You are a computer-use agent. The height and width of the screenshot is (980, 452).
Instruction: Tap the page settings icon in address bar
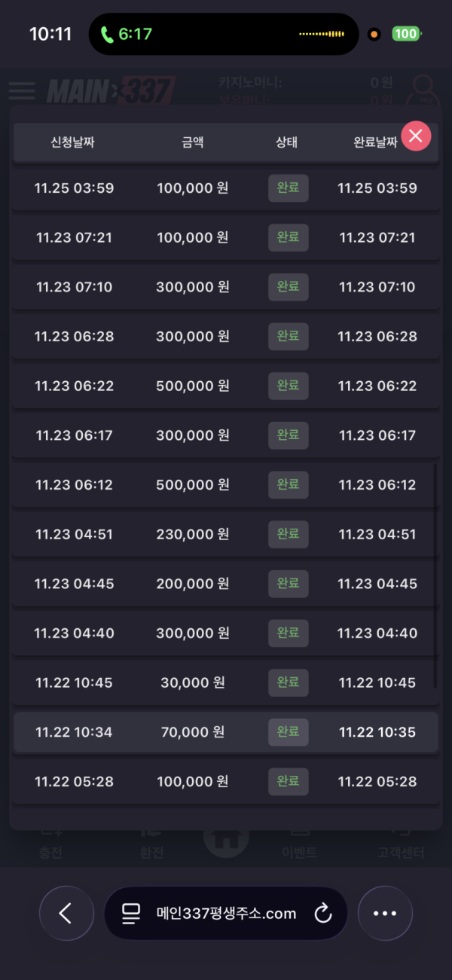click(131, 914)
